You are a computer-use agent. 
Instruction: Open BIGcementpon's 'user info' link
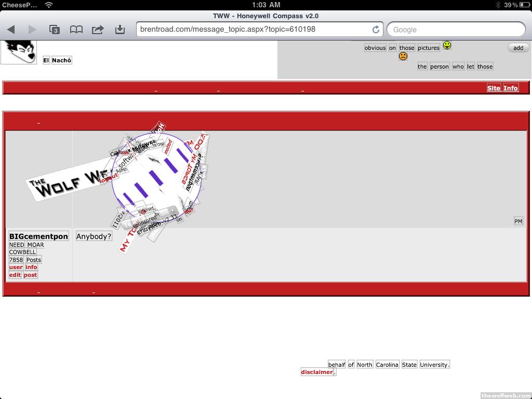click(23, 267)
